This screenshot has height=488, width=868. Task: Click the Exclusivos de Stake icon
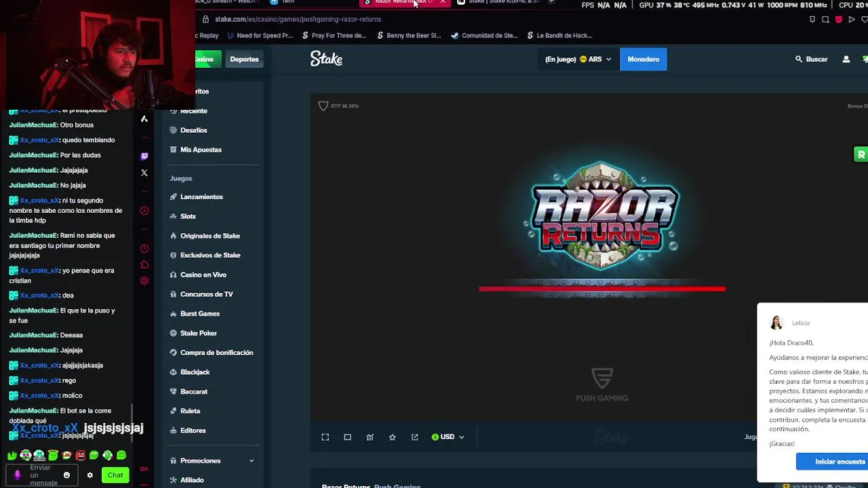[174, 255]
